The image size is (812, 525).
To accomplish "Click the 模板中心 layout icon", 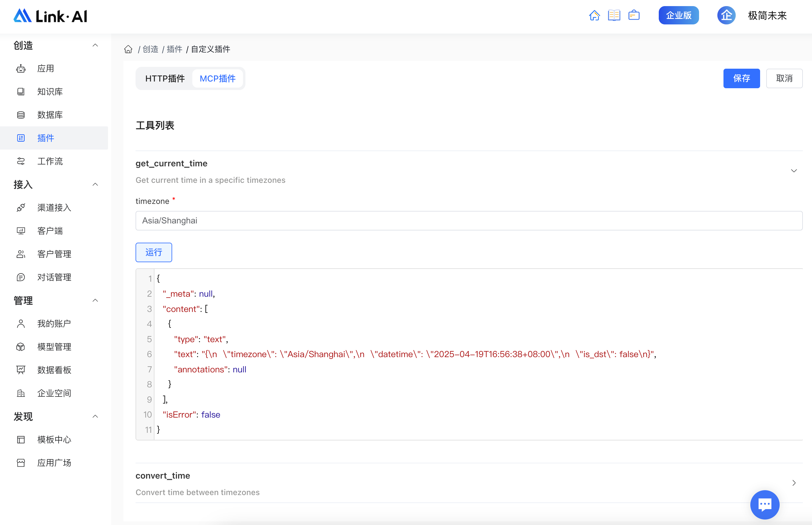I will click(x=21, y=440).
